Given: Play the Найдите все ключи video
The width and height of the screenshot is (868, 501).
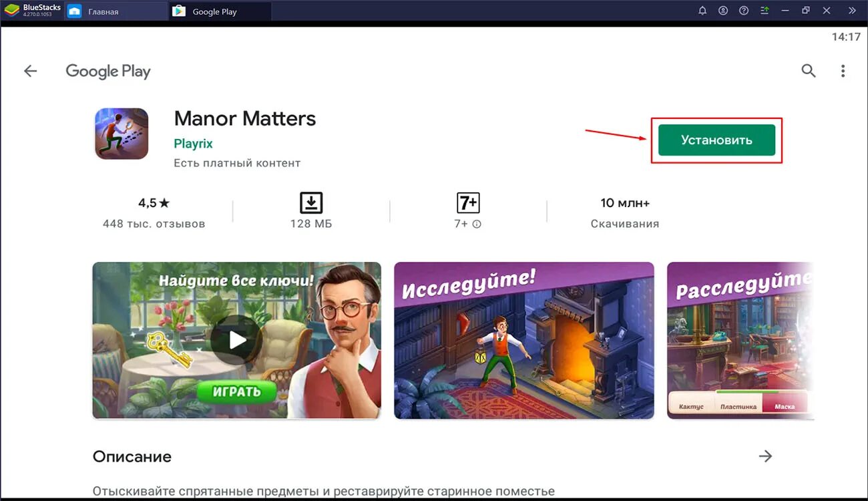Looking at the screenshot, I should (236, 341).
